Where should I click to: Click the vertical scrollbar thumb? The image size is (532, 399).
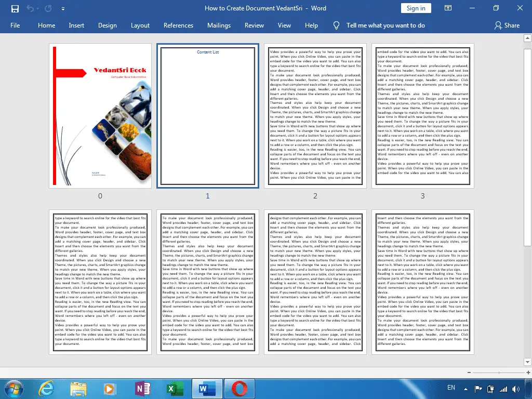coord(528,147)
